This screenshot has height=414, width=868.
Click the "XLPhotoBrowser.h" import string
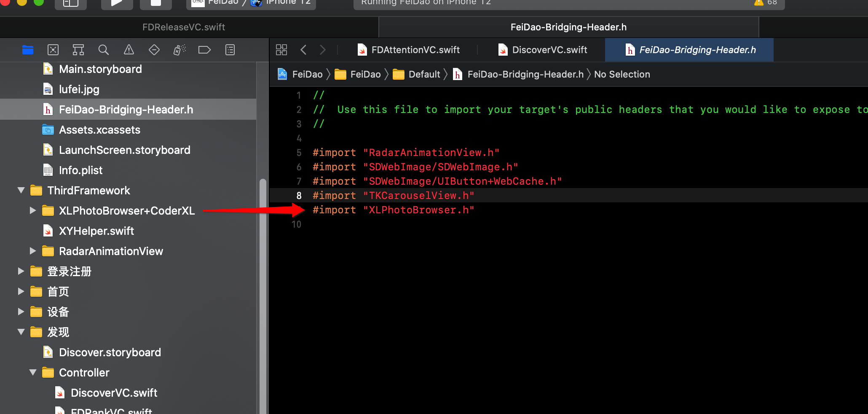click(419, 210)
